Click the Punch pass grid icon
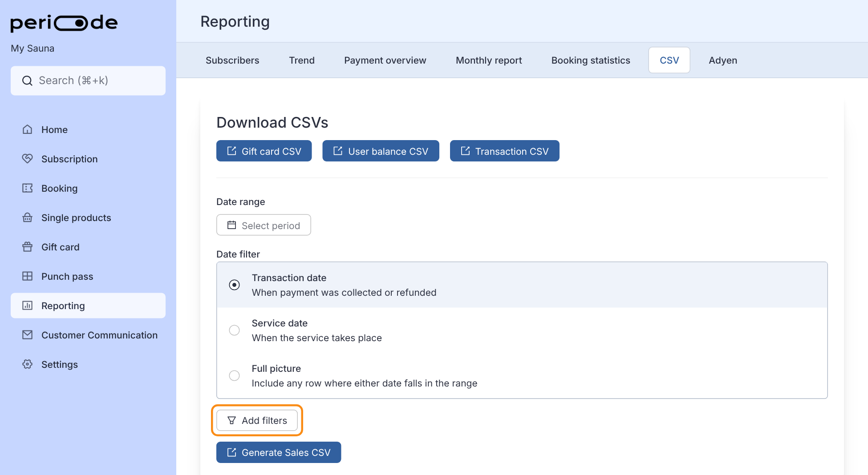Image resolution: width=868 pixels, height=475 pixels. (x=28, y=276)
